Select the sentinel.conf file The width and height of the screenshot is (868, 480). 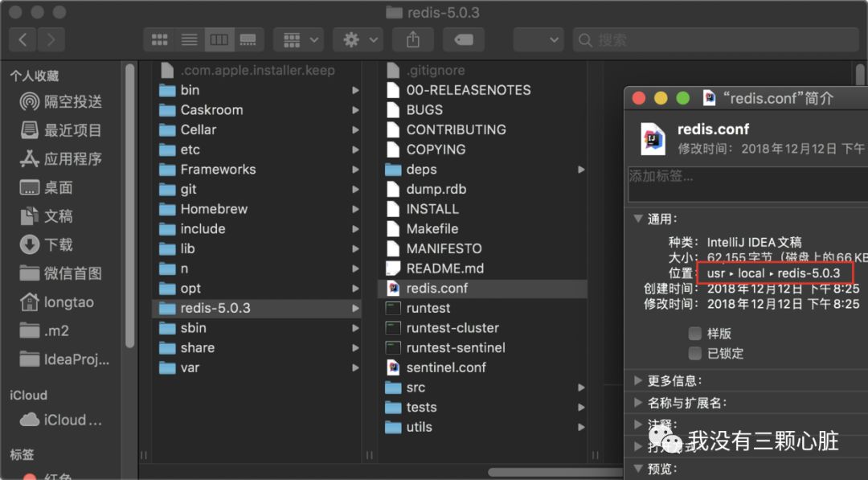coord(446,367)
